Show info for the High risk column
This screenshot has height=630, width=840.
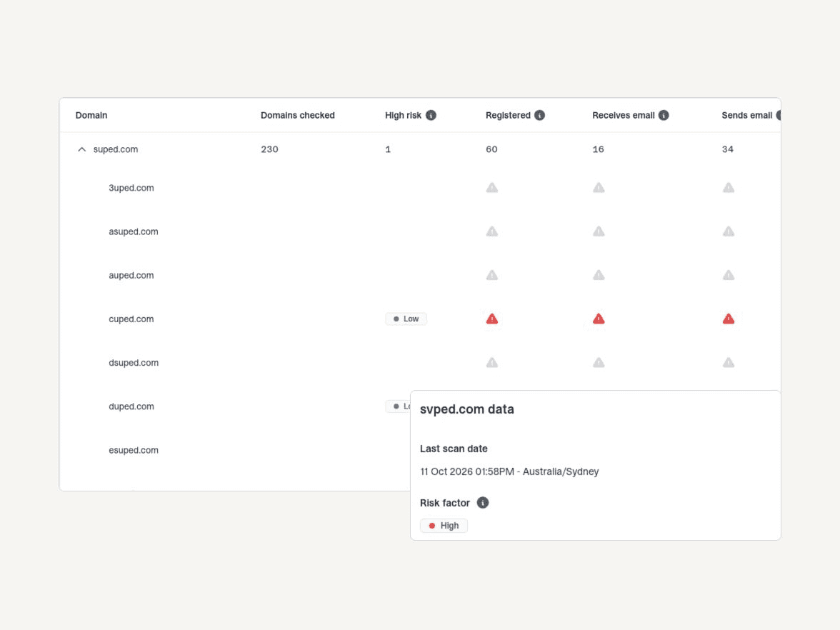(431, 115)
